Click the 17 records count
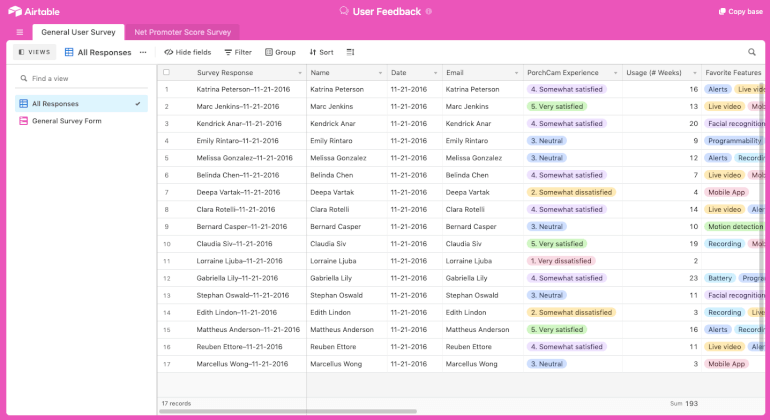 click(176, 404)
